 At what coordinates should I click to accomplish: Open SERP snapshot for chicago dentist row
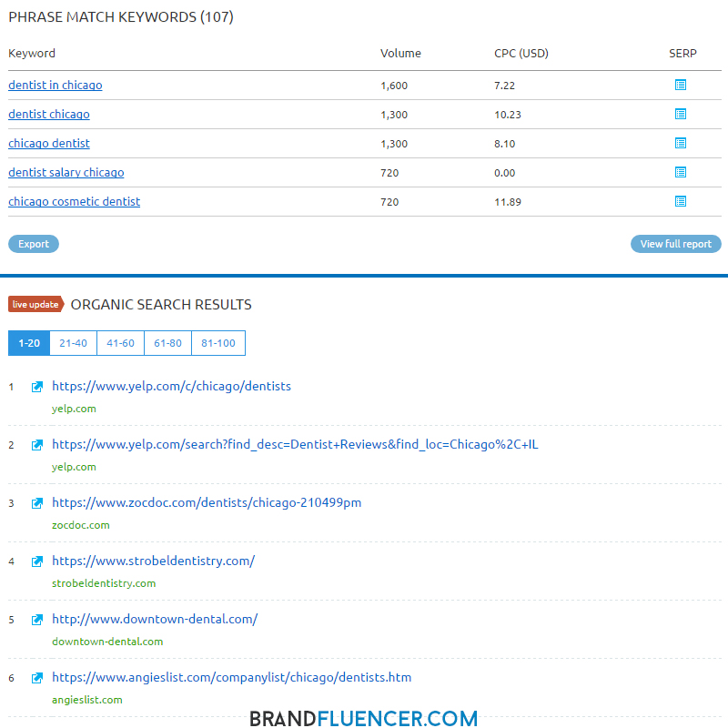(680, 144)
